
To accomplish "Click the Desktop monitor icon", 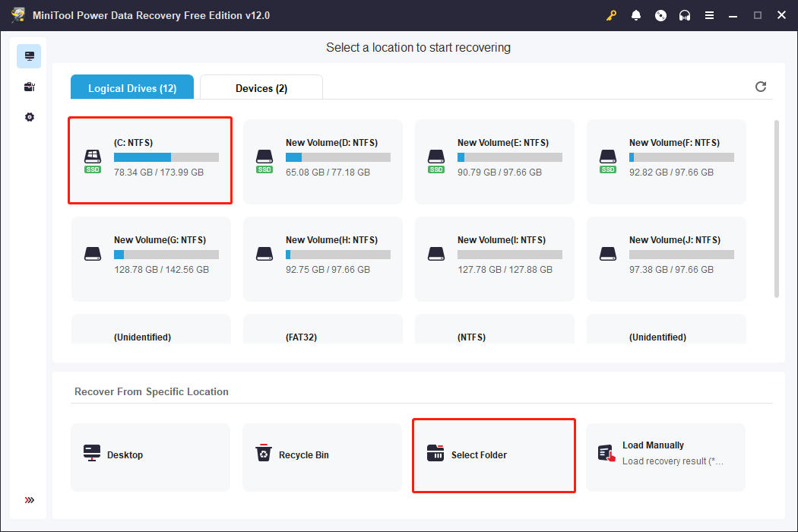I will pyautogui.click(x=92, y=453).
